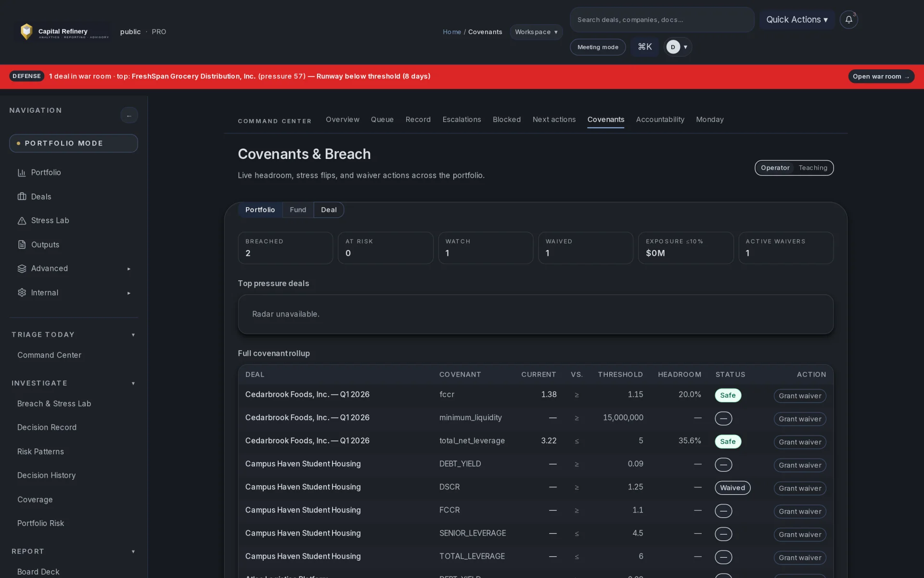Collapse the Investigate section
Viewport: 924px width, 578px height.
pos(74,383)
